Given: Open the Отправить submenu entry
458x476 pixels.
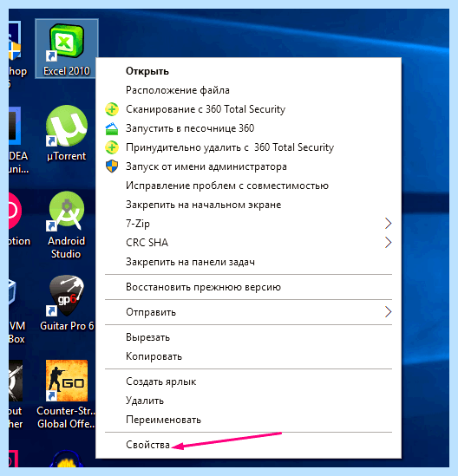Looking at the screenshot, I should 248,312.
